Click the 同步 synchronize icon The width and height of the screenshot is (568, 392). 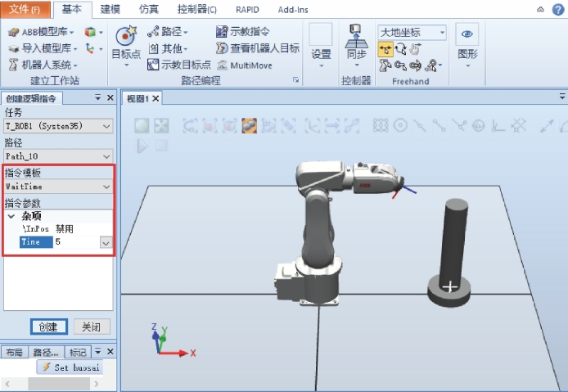(356, 37)
